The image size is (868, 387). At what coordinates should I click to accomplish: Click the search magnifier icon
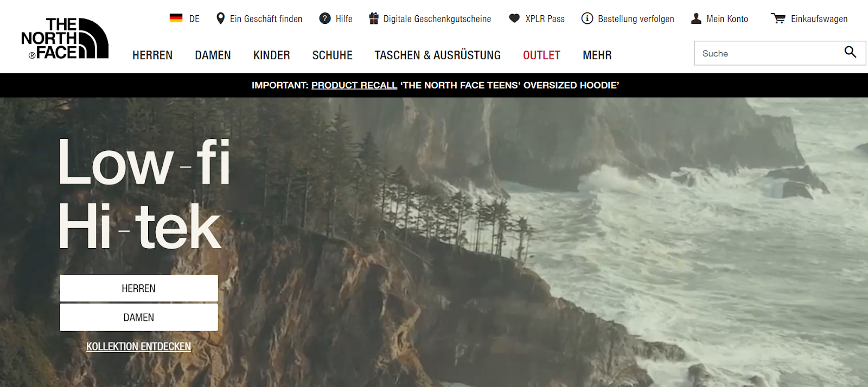(x=850, y=52)
